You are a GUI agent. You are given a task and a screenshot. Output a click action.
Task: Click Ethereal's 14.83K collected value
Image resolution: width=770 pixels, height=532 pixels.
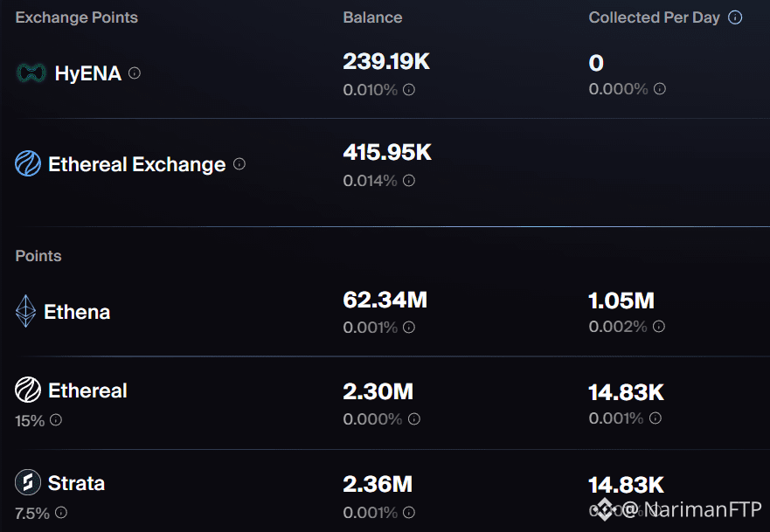(x=626, y=392)
